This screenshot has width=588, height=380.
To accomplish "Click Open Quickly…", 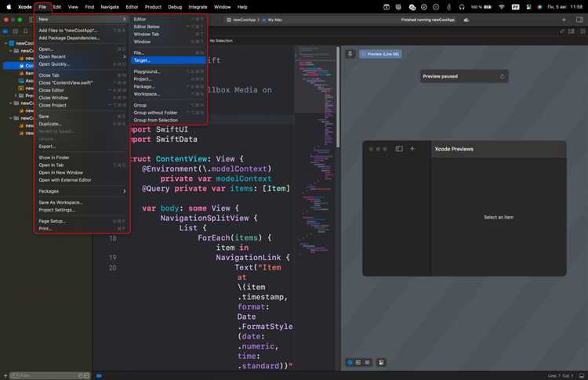I will pyautogui.click(x=82, y=64).
